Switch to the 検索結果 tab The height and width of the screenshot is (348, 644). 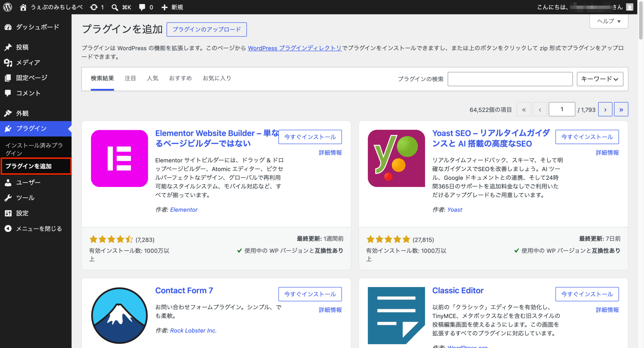point(102,78)
